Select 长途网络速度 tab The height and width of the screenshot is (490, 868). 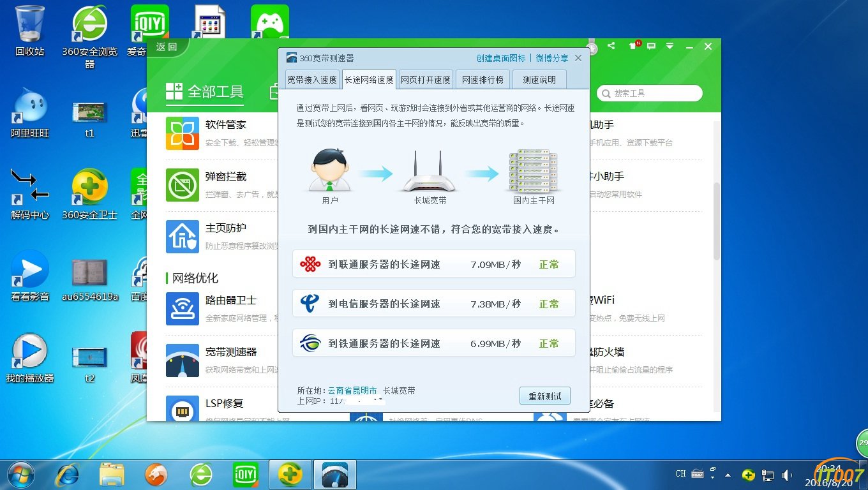point(369,80)
